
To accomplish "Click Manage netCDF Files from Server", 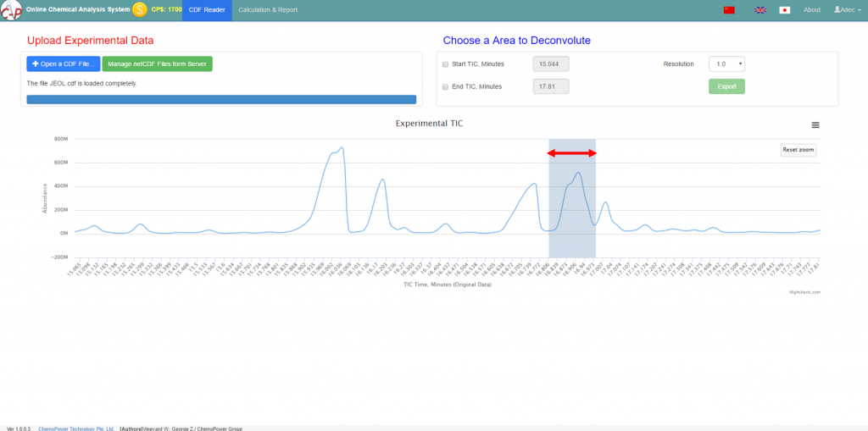I will coord(157,64).
